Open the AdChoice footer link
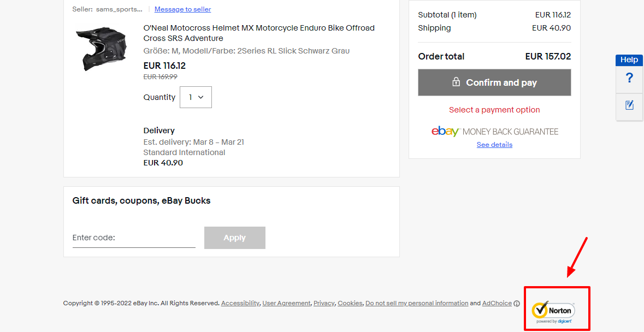Viewport: 644px width, 332px height. coord(497,303)
